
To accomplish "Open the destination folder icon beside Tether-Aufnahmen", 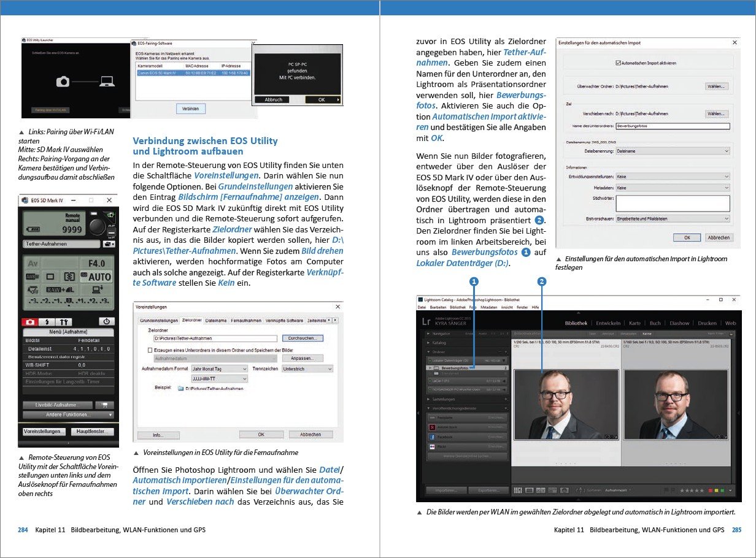I will point(109,244).
